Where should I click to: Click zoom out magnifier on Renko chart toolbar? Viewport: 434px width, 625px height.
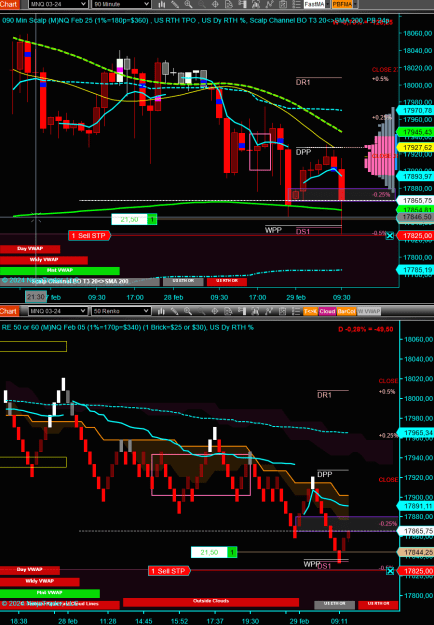(201, 311)
